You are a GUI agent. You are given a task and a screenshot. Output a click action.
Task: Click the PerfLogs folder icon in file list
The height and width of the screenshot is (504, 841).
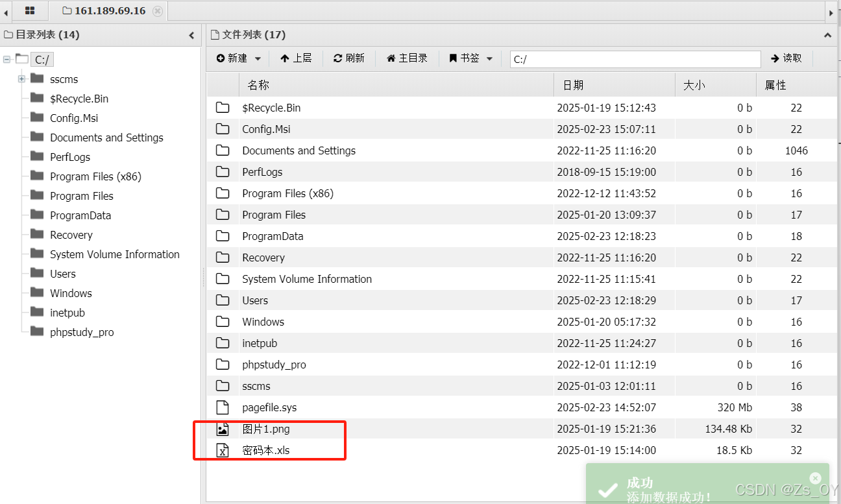223,172
